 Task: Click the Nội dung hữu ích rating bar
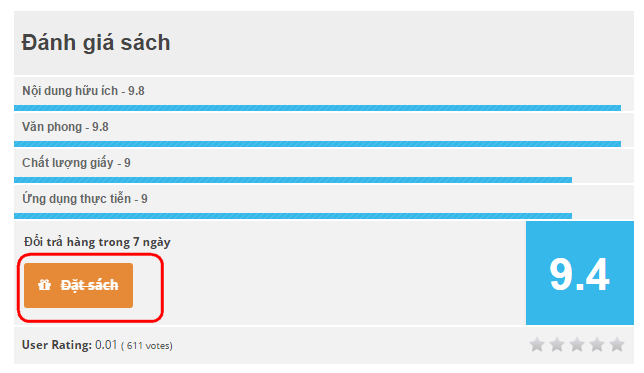click(x=317, y=108)
